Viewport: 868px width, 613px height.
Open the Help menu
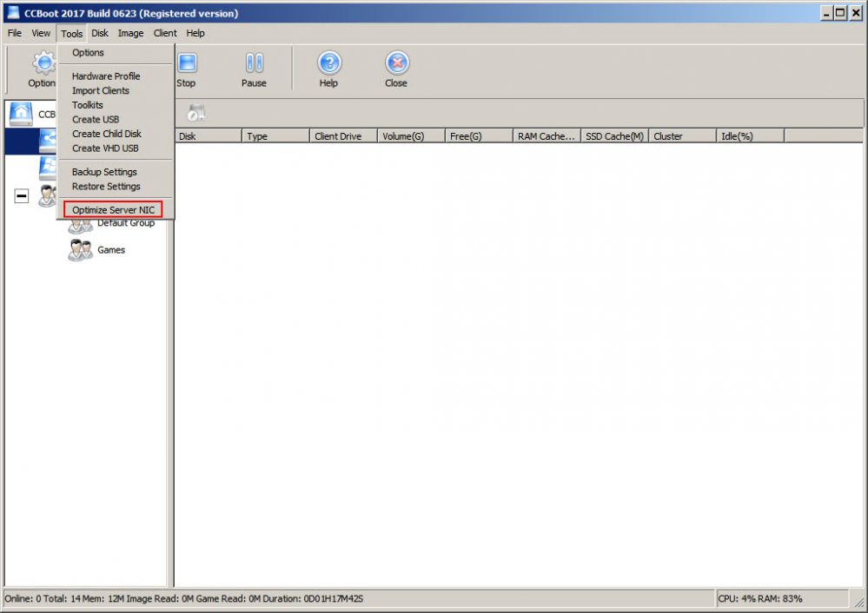point(195,33)
